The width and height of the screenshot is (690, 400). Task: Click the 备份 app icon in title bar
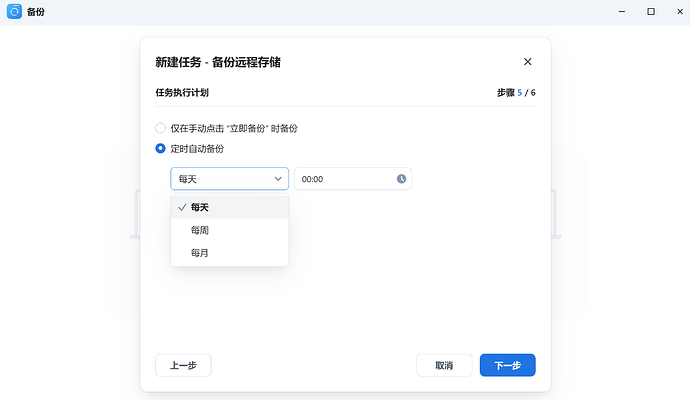[x=15, y=11]
